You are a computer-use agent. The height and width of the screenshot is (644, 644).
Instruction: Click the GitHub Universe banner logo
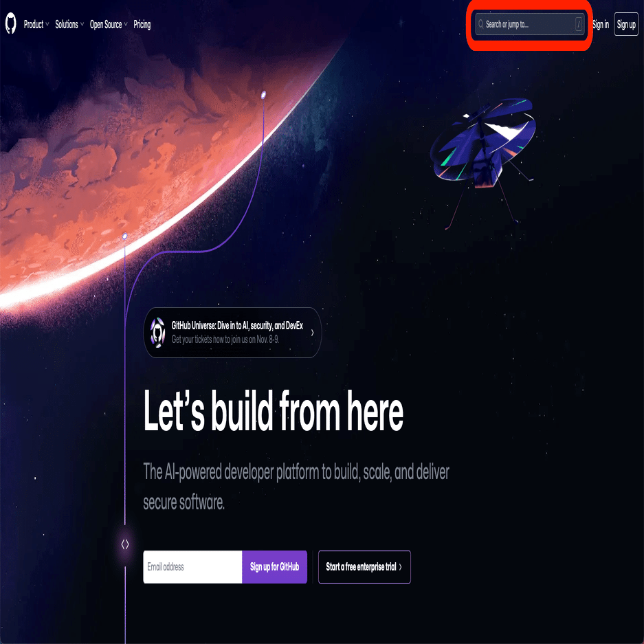point(157,332)
